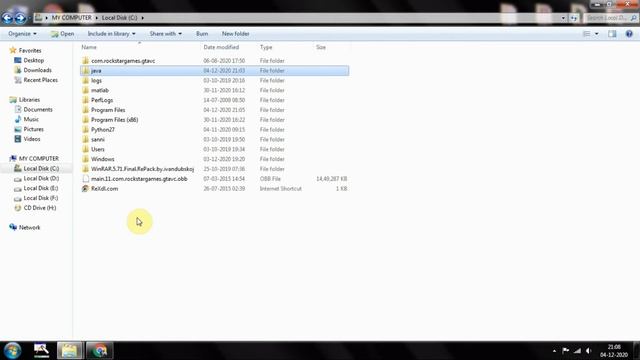
Task: Click the volume speaker tray icon
Action: (589, 351)
